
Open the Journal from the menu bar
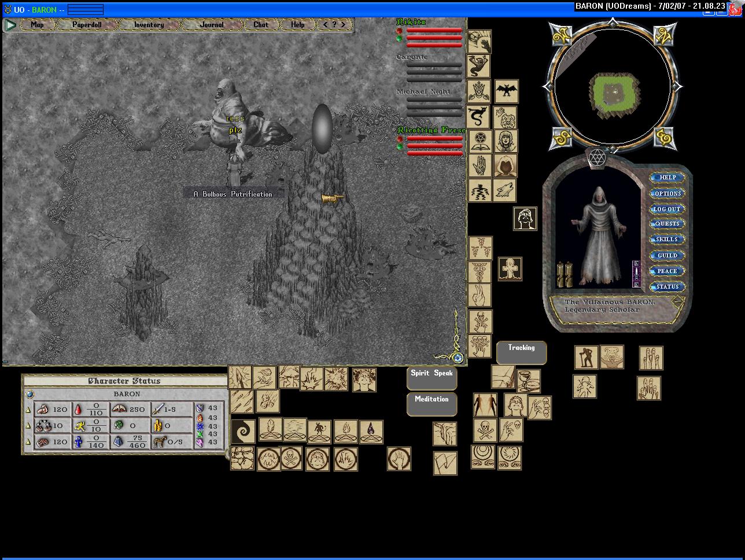(x=211, y=25)
